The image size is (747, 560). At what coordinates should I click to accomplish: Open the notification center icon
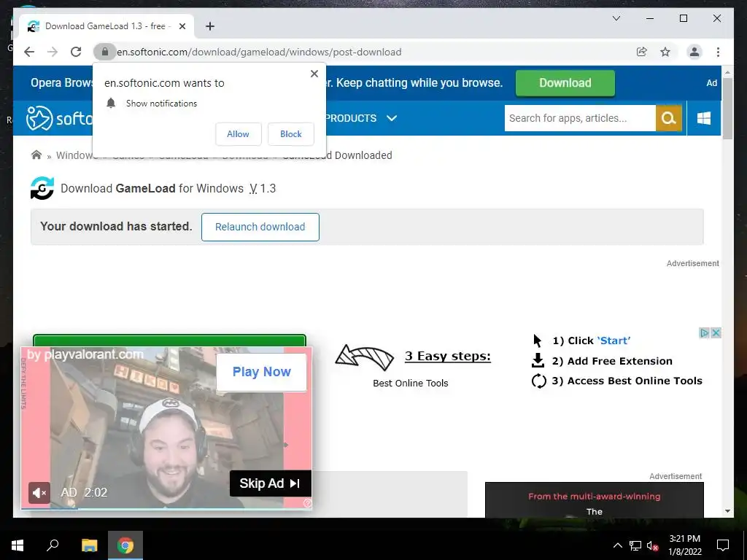[723, 545]
